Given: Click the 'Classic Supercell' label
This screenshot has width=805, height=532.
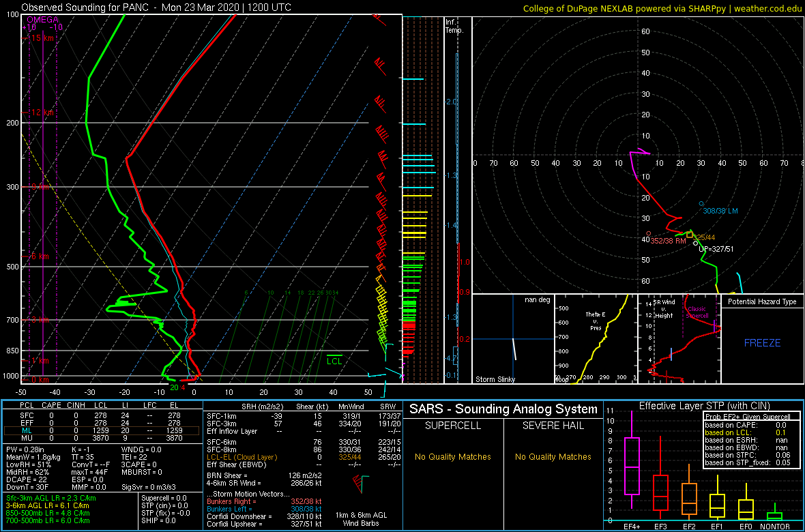Looking at the screenshot, I should click(697, 313).
